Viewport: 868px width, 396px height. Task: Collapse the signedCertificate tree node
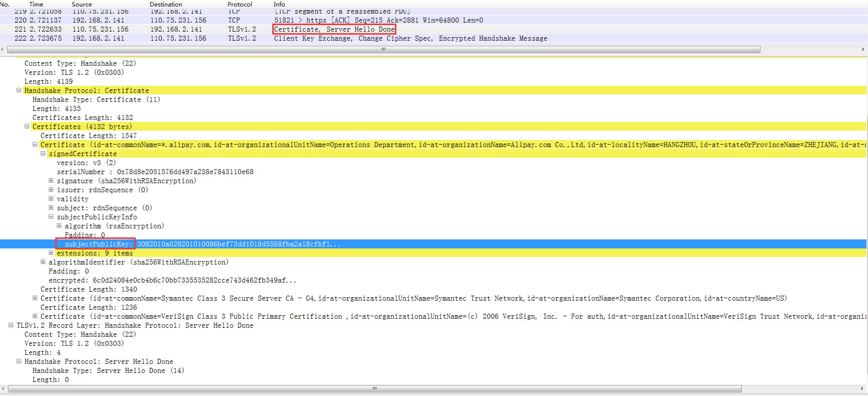coord(43,154)
